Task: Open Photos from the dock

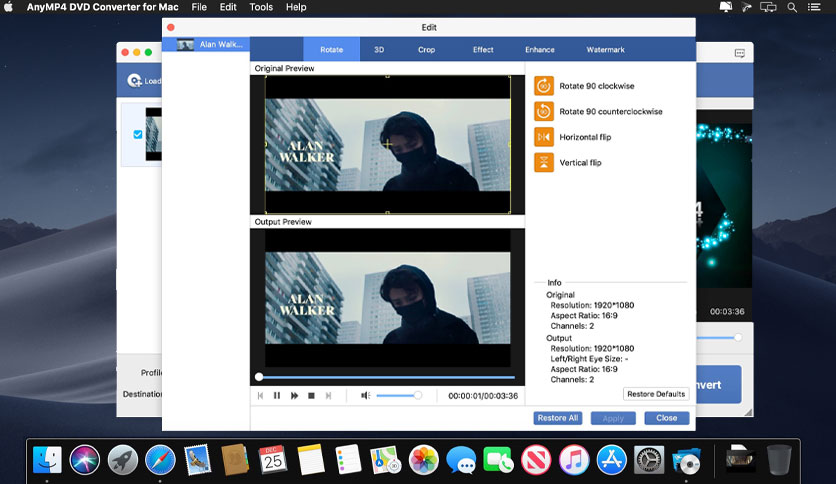Action: [x=423, y=459]
